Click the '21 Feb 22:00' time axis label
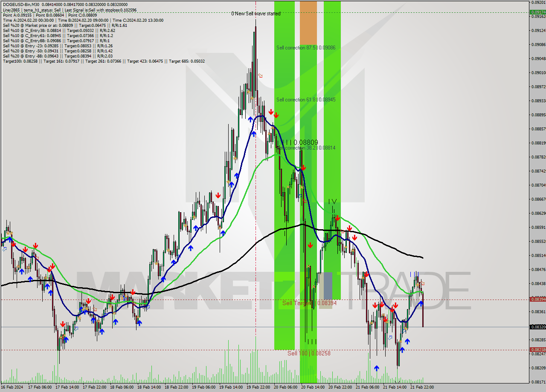The height and width of the screenshot is (392, 546). (x=422, y=387)
